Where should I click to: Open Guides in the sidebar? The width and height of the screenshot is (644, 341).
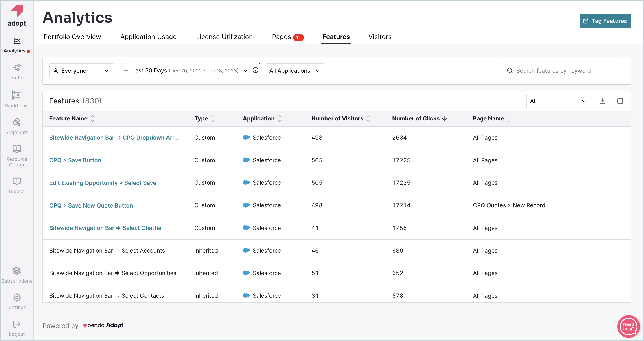(x=17, y=186)
